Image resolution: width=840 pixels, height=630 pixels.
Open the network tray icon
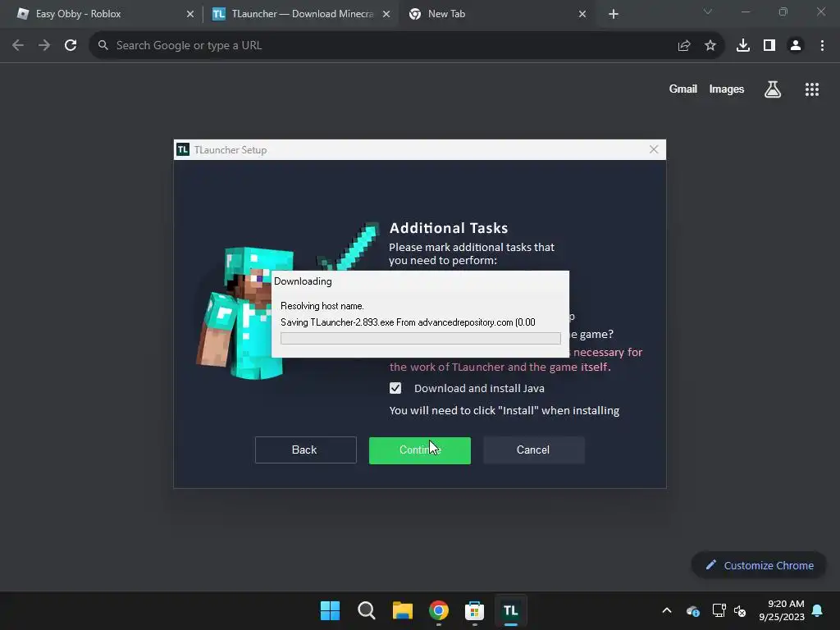719,610
